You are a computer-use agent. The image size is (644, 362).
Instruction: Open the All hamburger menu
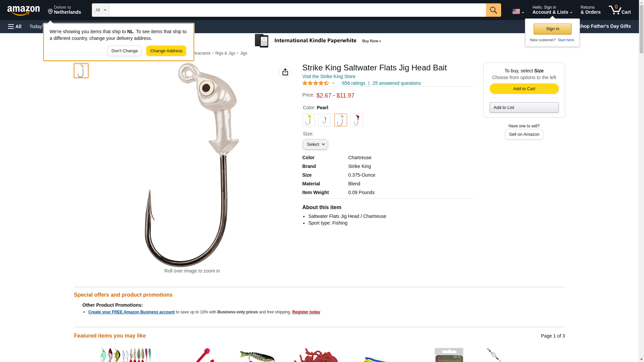coord(15,26)
